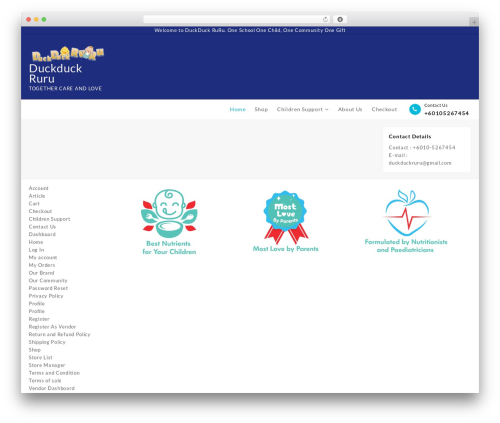
Task: Click the Contact : +6010-5267454 text
Action: (422, 147)
